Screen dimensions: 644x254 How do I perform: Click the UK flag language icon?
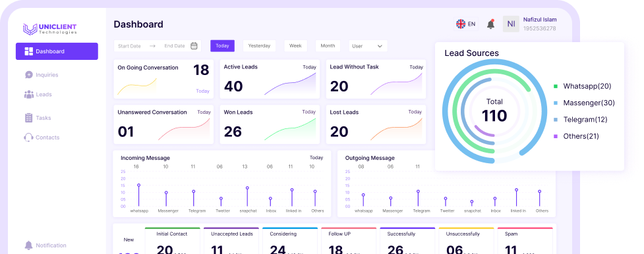[x=461, y=24]
